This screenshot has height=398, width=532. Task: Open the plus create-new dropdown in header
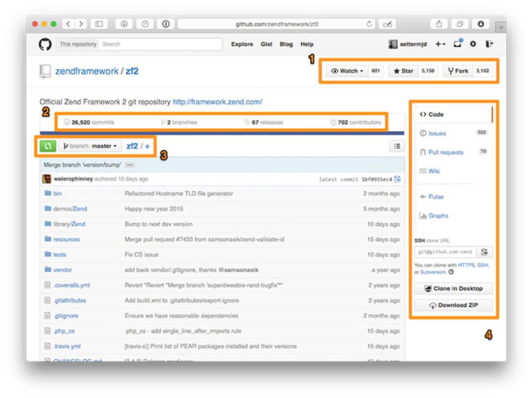pyautogui.click(x=440, y=44)
